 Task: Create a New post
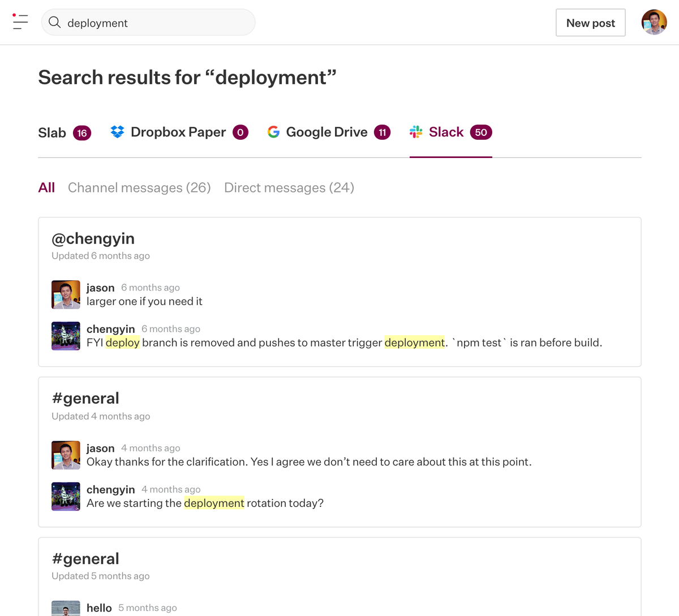[x=590, y=23]
